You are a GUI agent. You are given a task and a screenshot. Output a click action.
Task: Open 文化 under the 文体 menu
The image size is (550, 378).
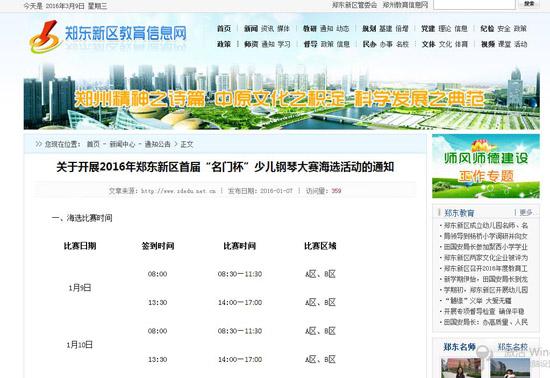tap(445, 44)
